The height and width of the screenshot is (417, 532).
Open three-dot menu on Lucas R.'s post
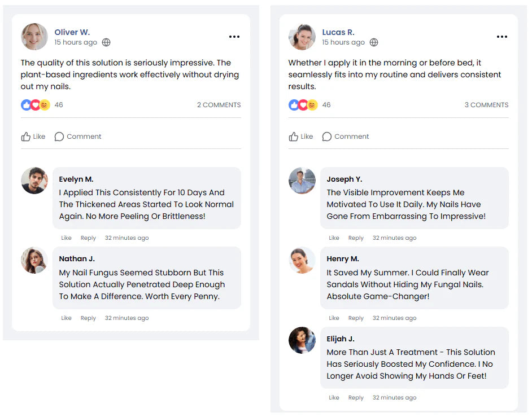coord(502,37)
